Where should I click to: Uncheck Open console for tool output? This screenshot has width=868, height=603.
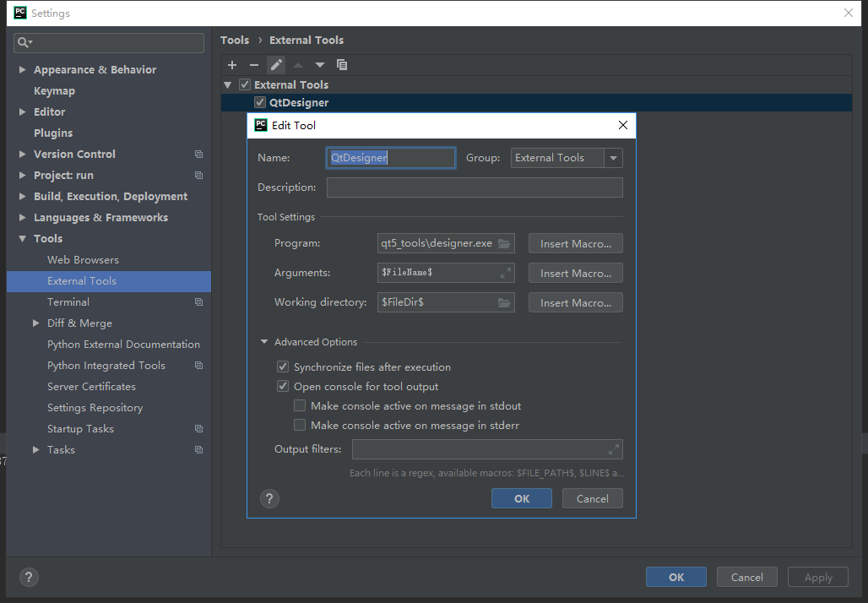pos(283,386)
